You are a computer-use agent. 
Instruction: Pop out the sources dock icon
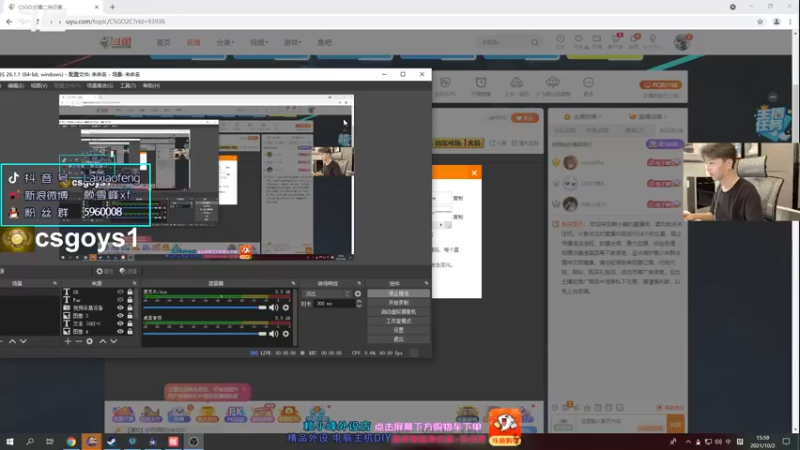pyautogui.click(x=135, y=283)
